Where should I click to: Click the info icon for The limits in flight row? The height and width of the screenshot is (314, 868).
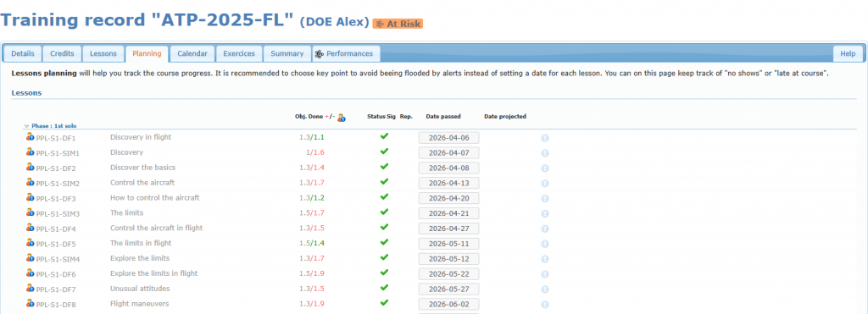pyautogui.click(x=545, y=243)
